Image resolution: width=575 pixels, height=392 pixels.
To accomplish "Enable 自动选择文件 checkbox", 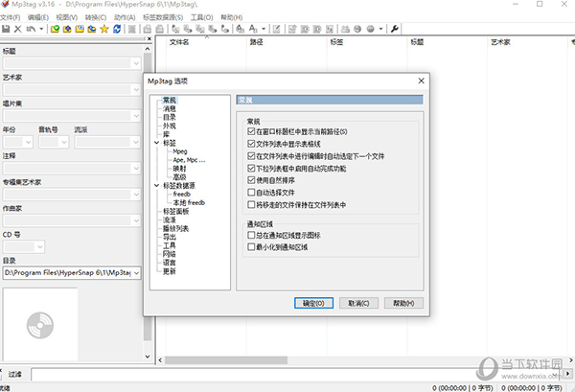I will (x=251, y=192).
